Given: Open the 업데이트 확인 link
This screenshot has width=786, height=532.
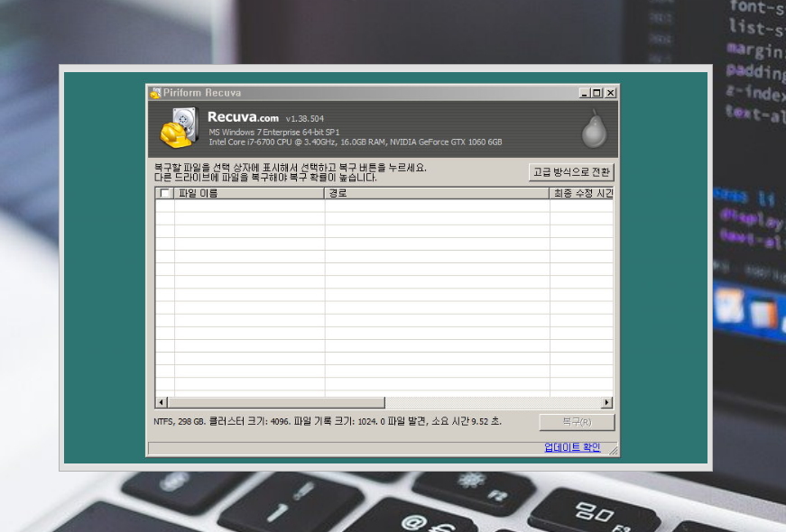Looking at the screenshot, I should (x=572, y=447).
